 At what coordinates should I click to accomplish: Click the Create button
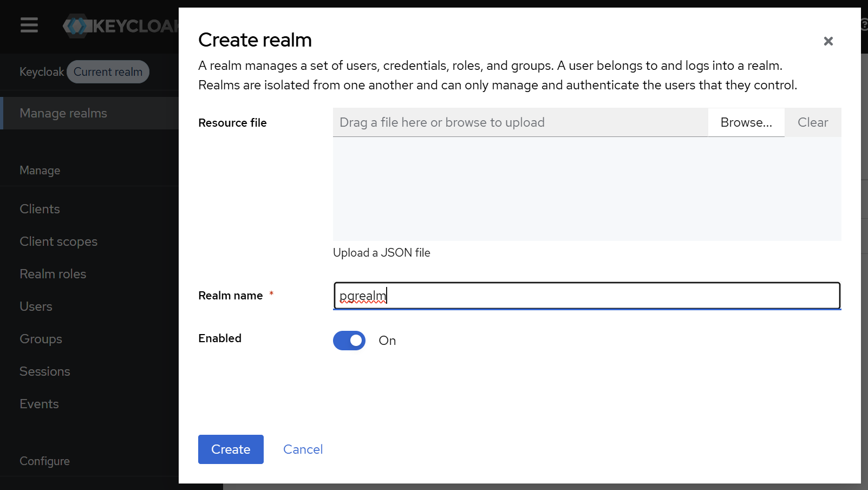(x=231, y=449)
